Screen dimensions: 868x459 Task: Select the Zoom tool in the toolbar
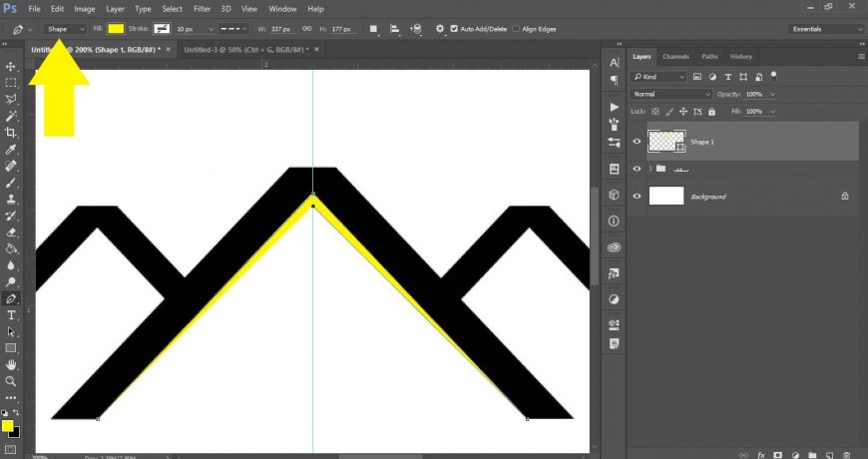tap(11, 381)
